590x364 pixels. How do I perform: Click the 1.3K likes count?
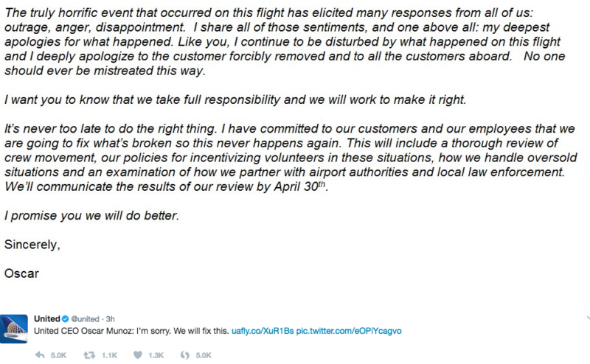pyautogui.click(x=156, y=354)
